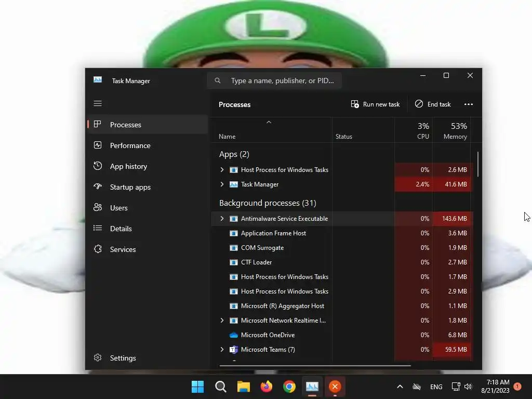
Task: Click the horizontal scrollbar under process list
Action: pyautogui.click(x=315, y=366)
